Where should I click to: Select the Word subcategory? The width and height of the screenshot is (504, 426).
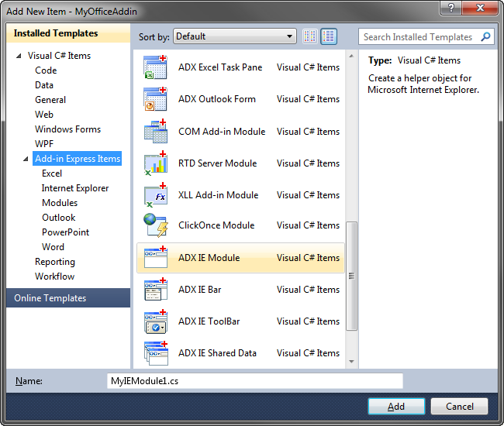click(x=53, y=247)
